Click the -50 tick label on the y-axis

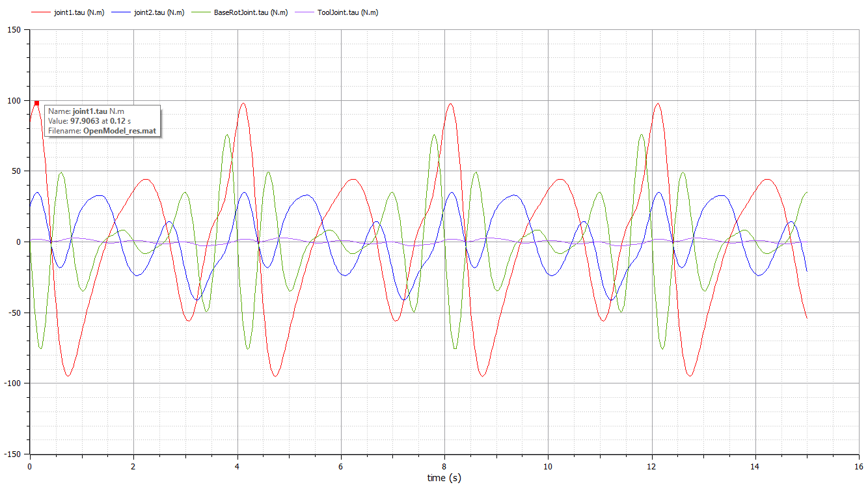[14, 313]
